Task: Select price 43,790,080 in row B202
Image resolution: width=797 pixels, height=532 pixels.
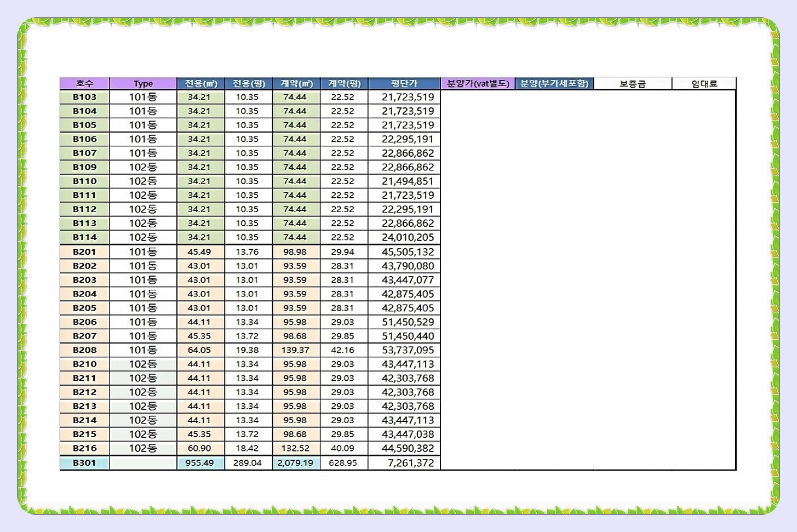Action: 404,266
